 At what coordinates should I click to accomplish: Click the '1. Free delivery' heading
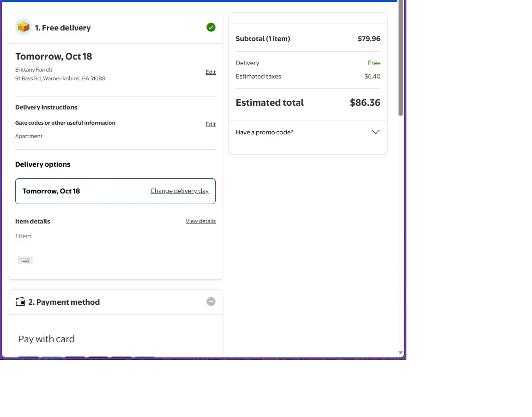63,28
